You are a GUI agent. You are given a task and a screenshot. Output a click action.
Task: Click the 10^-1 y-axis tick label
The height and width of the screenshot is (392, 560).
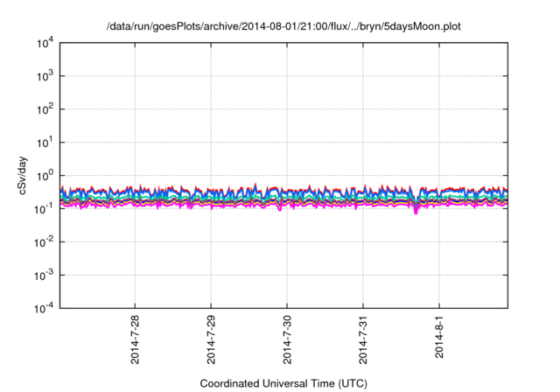(44, 209)
